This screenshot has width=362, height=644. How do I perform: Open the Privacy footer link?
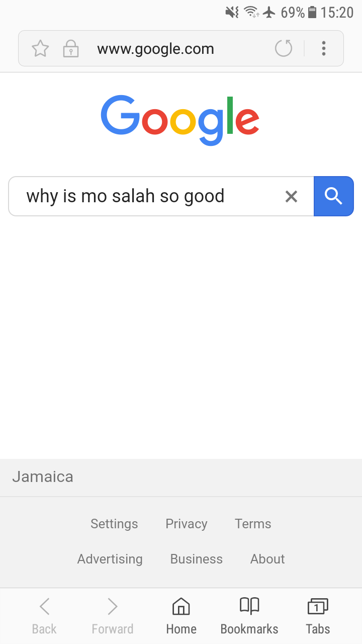click(187, 524)
